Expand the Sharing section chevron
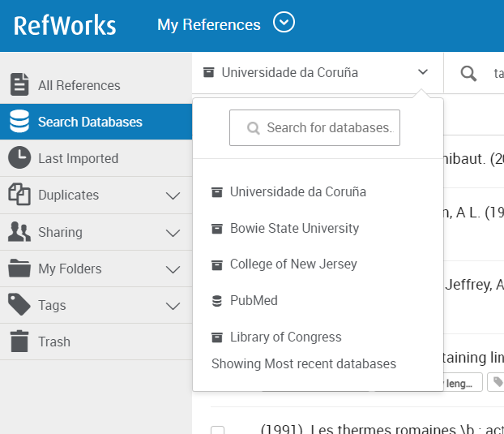The image size is (504, 434). (173, 233)
